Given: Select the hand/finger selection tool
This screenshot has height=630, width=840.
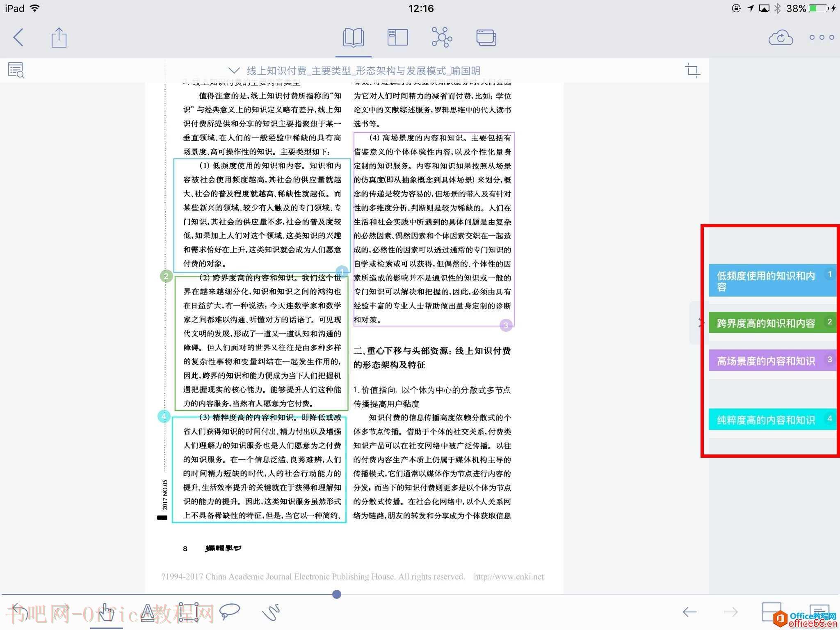Looking at the screenshot, I should click(107, 612).
